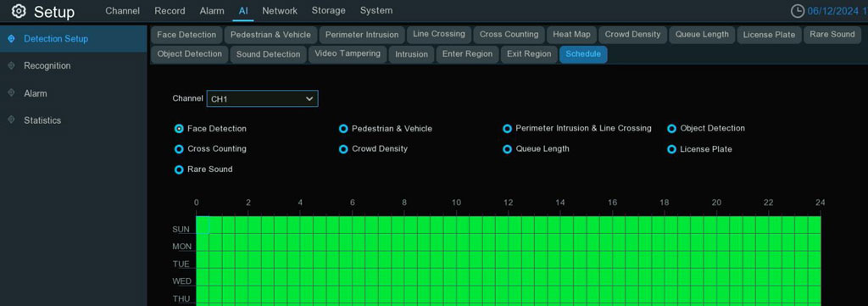The height and width of the screenshot is (306, 868).
Task: Open the Record top menu
Action: tap(170, 10)
